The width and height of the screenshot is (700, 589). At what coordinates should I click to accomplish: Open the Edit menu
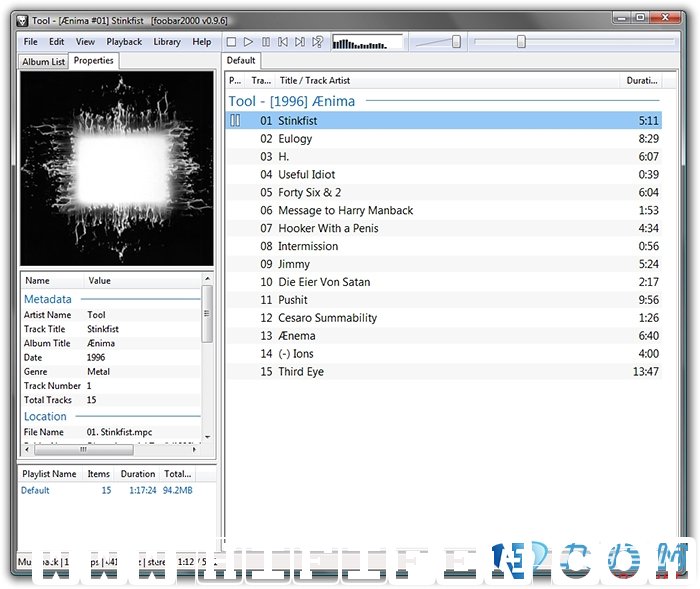pyautogui.click(x=56, y=42)
